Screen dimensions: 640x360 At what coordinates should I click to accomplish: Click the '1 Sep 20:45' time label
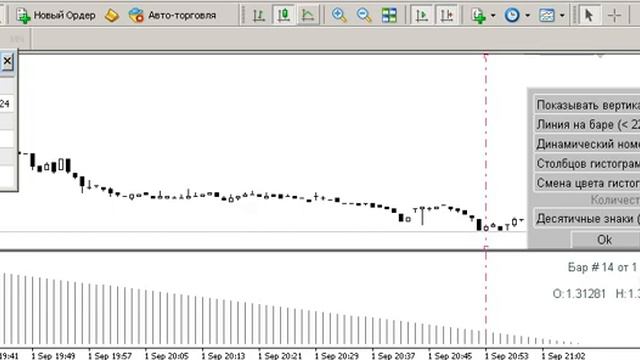click(x=451, y=356)
